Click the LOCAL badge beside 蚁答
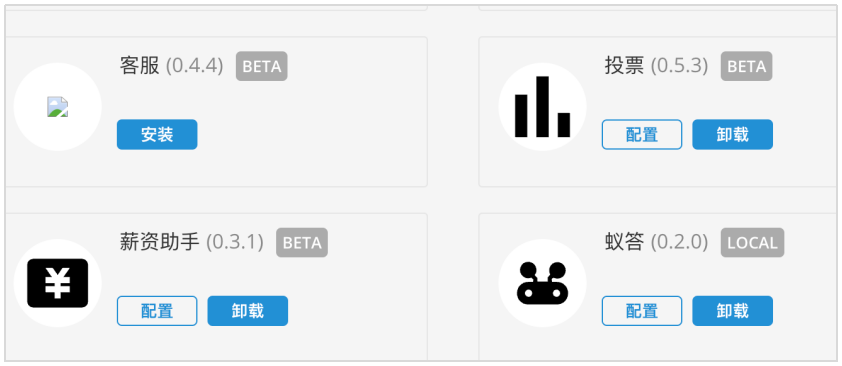842x366 pixels. 752,243
